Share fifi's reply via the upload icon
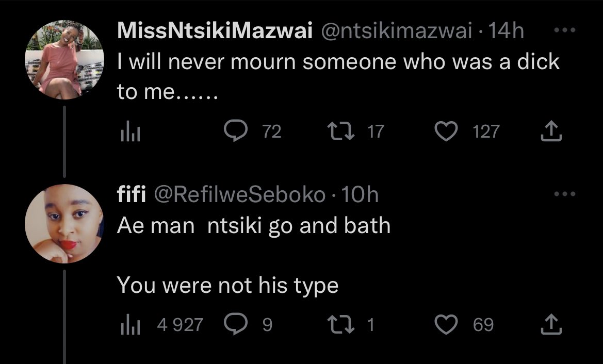The width and height of the screenshot is (603, 364). pyautogui.click(x=551, y=324)
